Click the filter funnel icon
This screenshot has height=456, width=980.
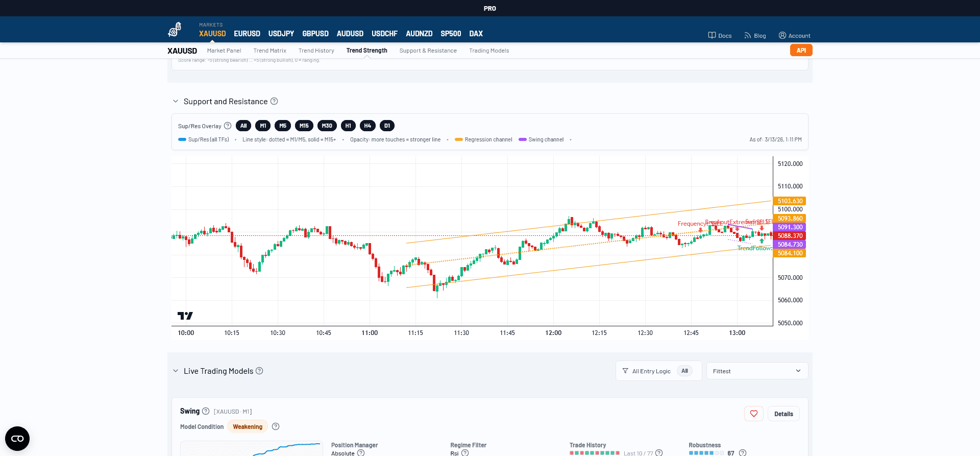tap(625, 371)
